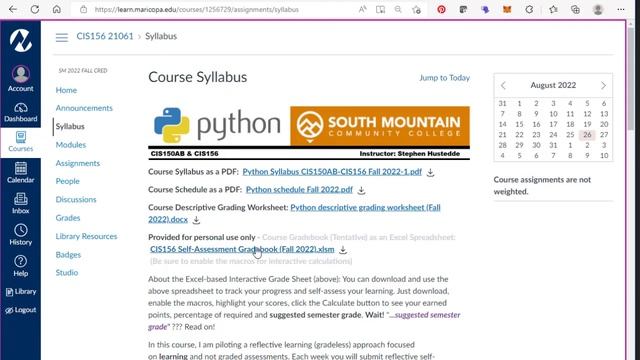Open the MetaMask fox extension icon
Image resolution: width=640 pixels, height=360 pixels.
pos(507,9)
